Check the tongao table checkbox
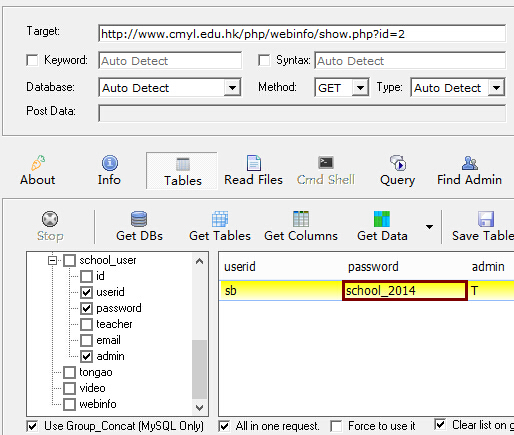This screenshot has height=435, width=514. click(x=69, y=372)
